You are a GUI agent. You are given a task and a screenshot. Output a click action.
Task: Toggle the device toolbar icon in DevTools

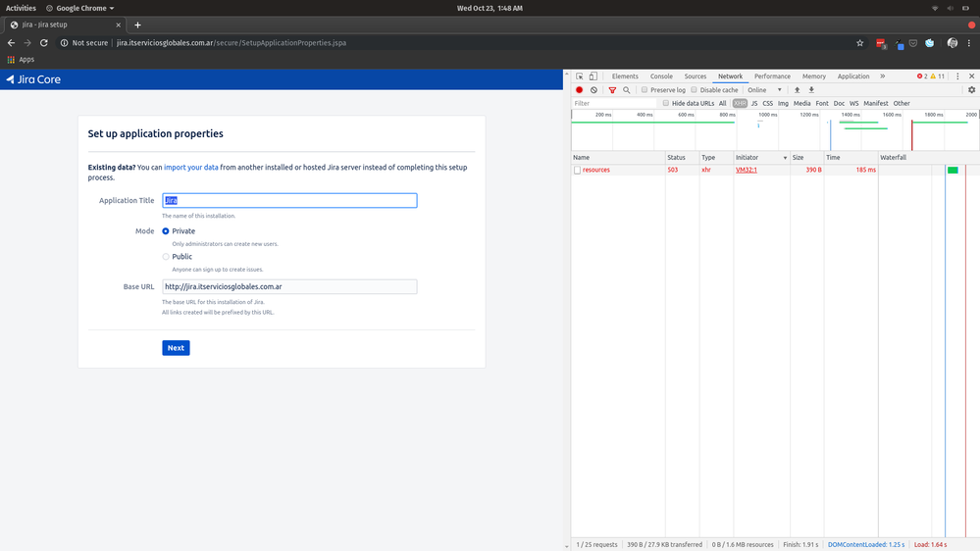593,76
